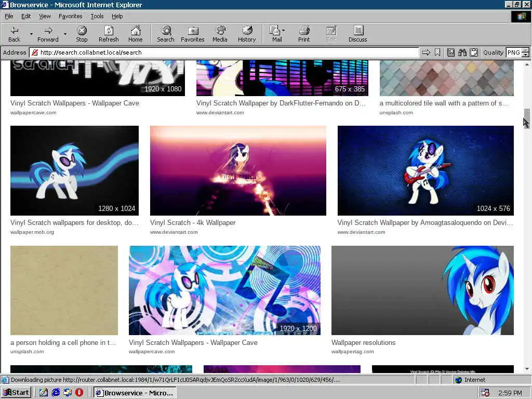This screenshot has width=532, height=399.
Task: Click the scrollbar up arrow
Action: point(527,64)
